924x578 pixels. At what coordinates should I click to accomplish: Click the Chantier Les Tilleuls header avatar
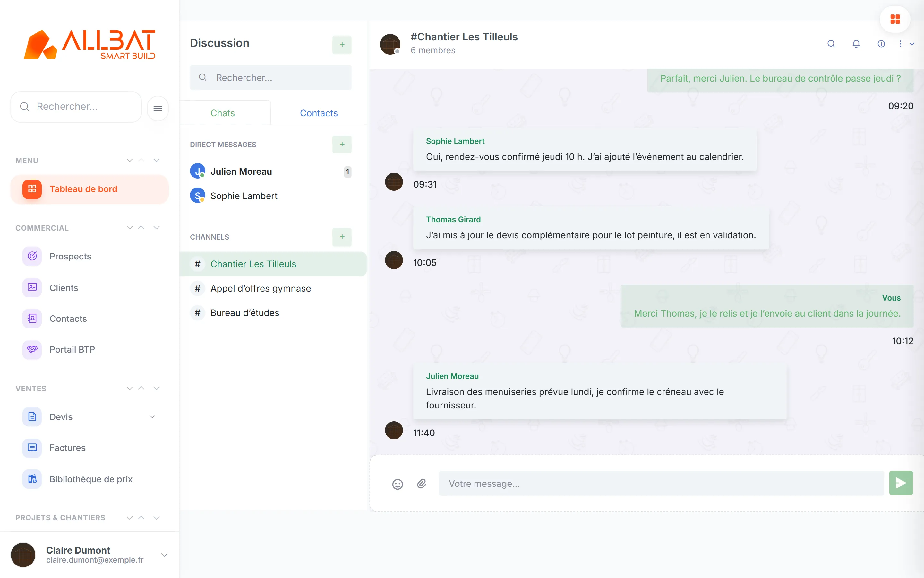point(390,44)
